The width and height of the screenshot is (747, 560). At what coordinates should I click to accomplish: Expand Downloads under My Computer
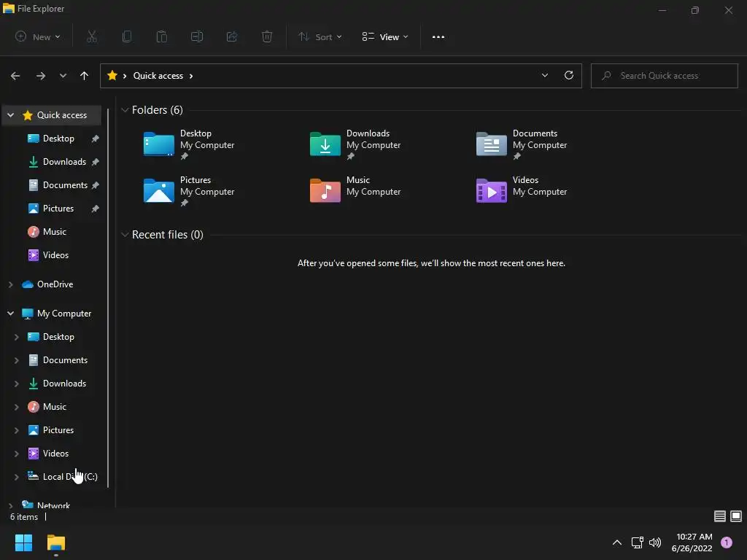pos(16,384)
